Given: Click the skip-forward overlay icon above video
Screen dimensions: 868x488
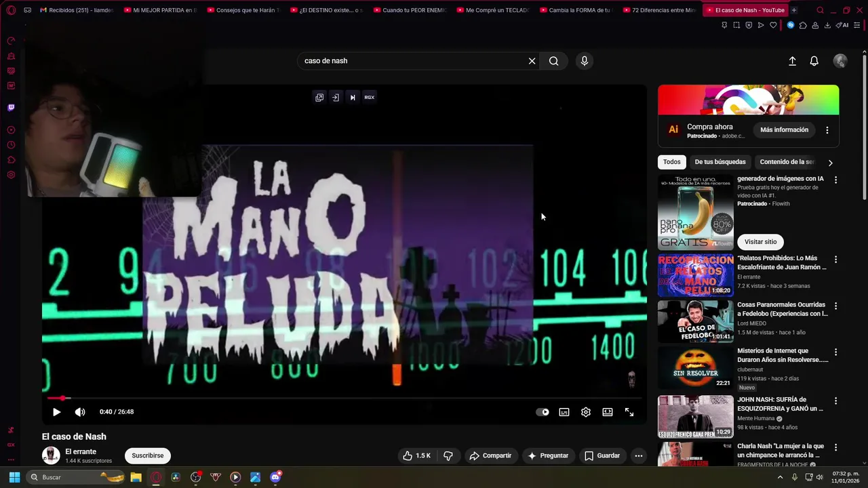Looking at the screenshot, I should coord(353,98).
